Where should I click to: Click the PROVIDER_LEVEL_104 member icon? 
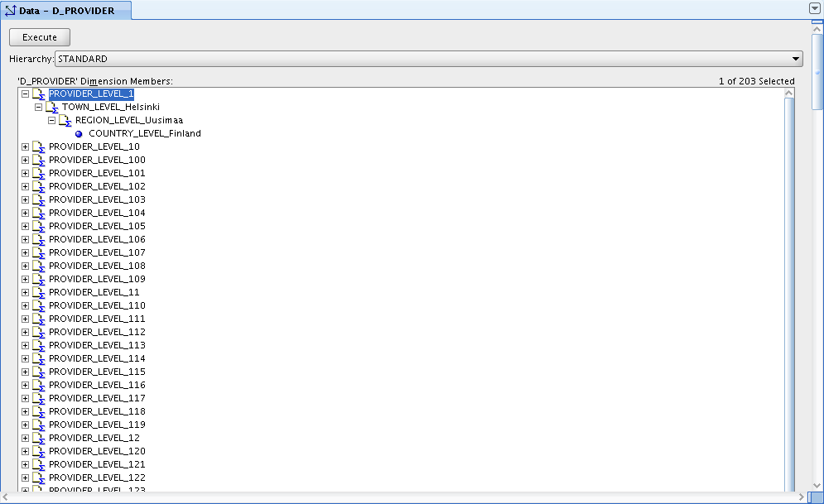coord(39,214)
